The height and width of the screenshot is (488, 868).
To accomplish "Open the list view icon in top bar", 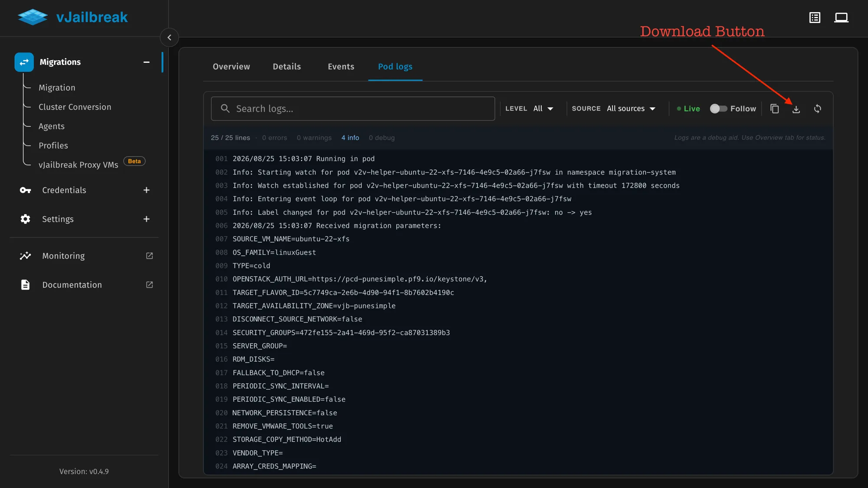I will (x=815, y=17).
